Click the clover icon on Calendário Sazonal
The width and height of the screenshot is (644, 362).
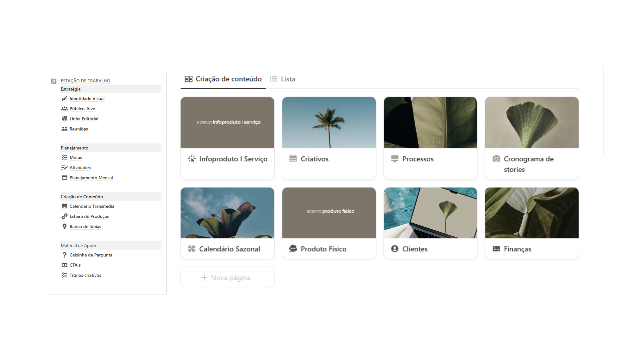tap(192, 249)
